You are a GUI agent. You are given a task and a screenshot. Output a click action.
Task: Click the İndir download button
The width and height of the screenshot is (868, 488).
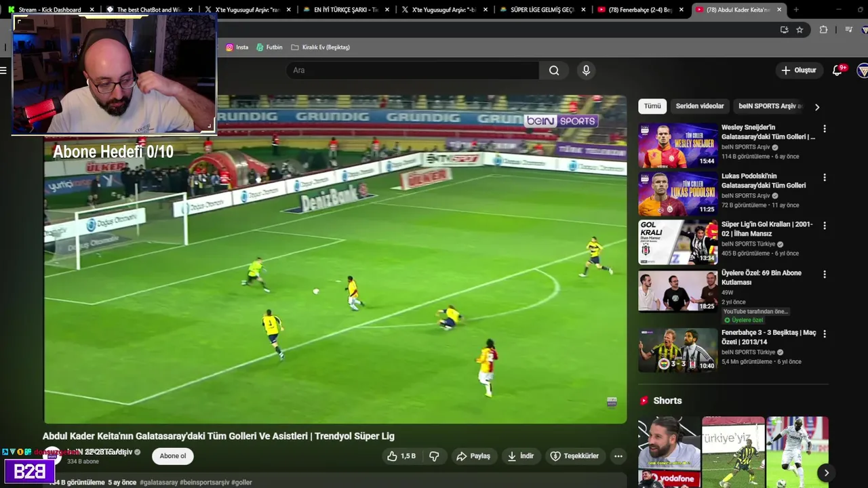[x=521, y=456]
